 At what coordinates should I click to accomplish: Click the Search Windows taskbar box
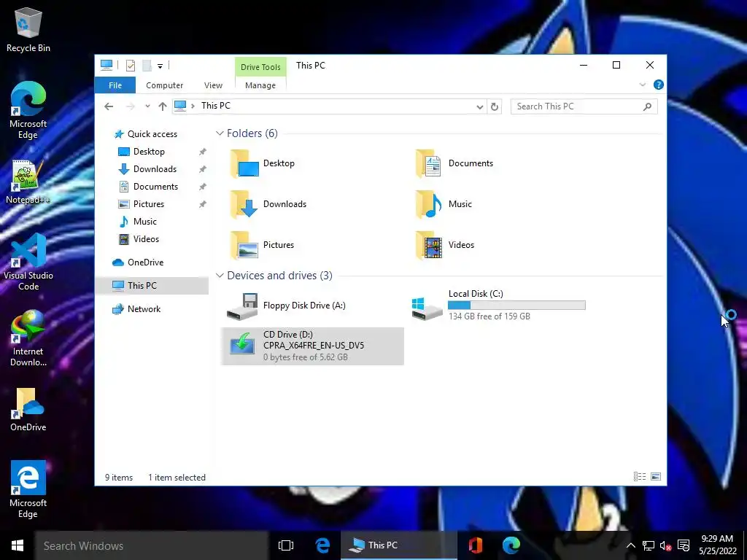coord(152,545)
